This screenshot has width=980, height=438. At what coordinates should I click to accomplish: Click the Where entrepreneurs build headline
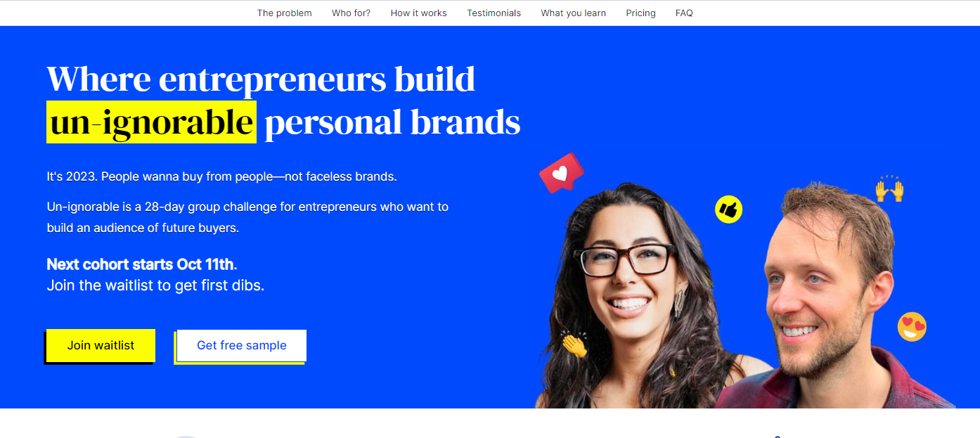click(261, 79)
